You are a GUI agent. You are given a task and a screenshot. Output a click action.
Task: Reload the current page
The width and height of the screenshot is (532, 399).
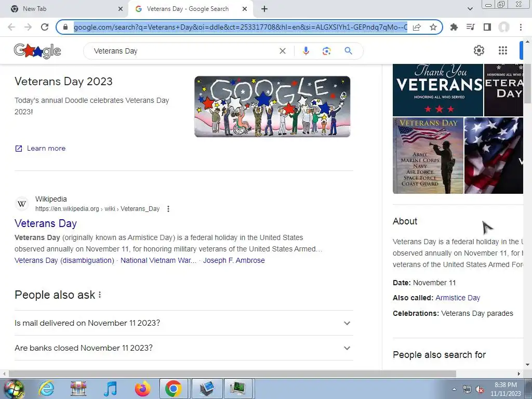tap(45, 27)
